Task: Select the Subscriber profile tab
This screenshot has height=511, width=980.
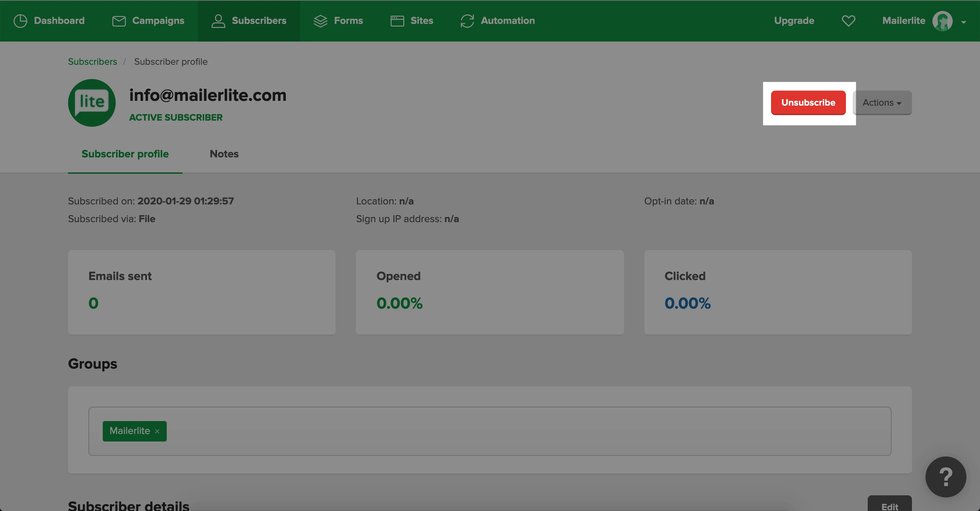Action: pyautogui.click(x=125, y=154)
